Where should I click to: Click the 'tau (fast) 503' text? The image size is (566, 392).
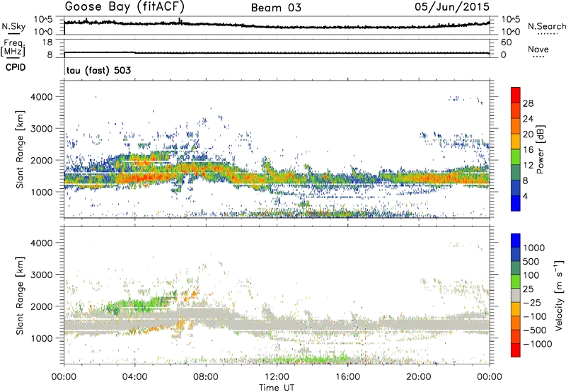point(98,70)
